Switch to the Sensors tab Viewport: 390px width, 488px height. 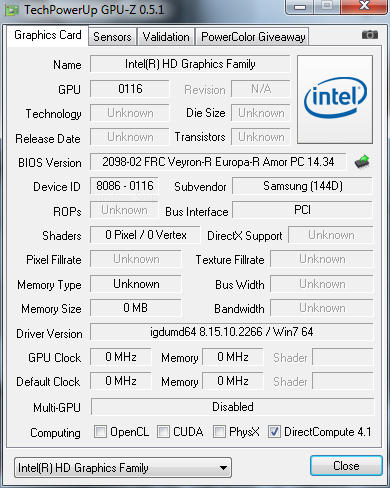pos(112,37)
